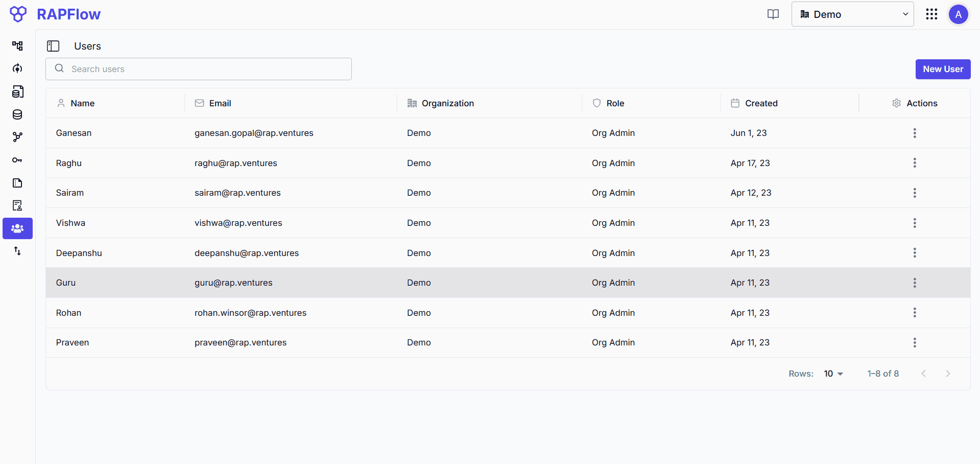Open the documentation book icon in the top bar

click(x=773, y=14)
